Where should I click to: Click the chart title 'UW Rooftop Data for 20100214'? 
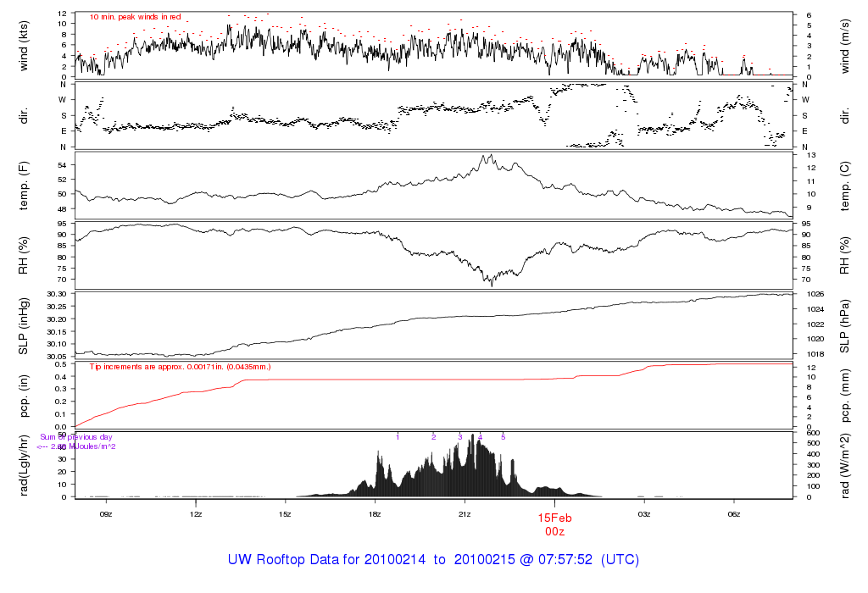[326, 560]
